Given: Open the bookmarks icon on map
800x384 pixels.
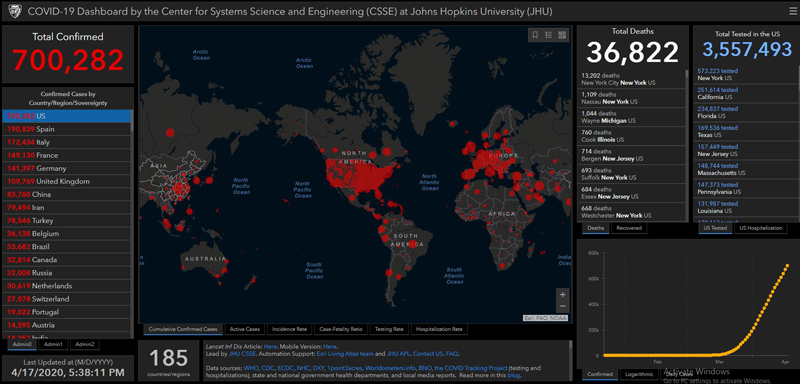Looking at the screenshot, I should [535, 35].
